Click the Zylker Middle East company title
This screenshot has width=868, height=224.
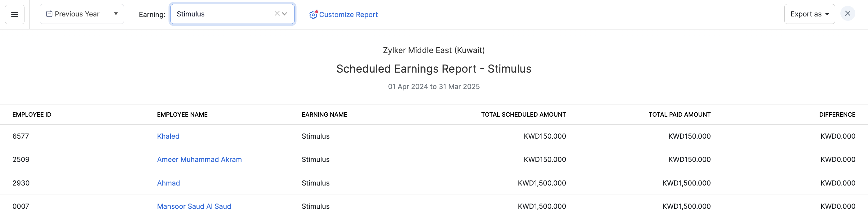[434, 50]
